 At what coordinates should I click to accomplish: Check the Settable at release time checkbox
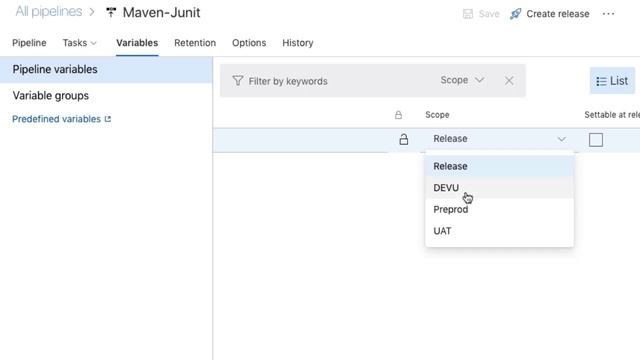tap(596, 140)
